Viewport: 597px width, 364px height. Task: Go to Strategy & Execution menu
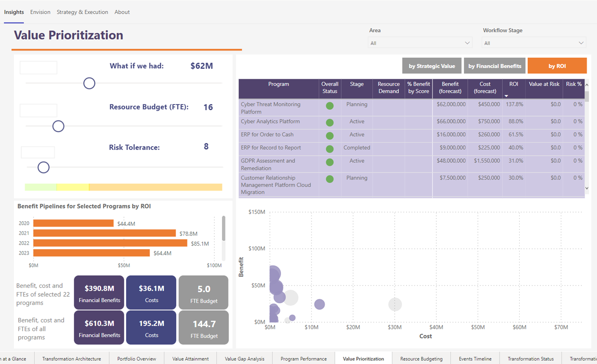[82, 12]
